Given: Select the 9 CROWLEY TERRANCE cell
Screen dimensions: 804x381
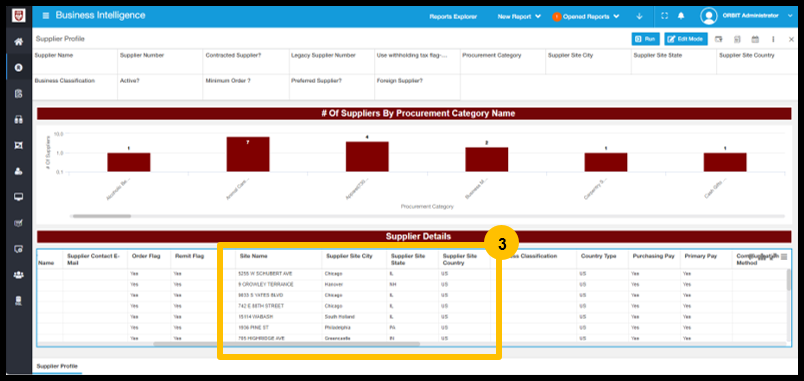Looking at the screenshot, I should [279, 285].
